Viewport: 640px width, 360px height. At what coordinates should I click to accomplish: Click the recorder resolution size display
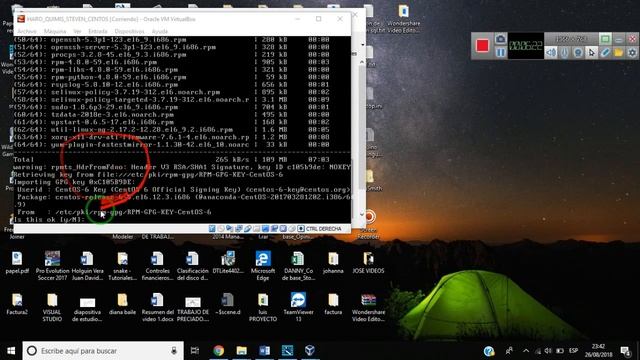click(571, 39)
